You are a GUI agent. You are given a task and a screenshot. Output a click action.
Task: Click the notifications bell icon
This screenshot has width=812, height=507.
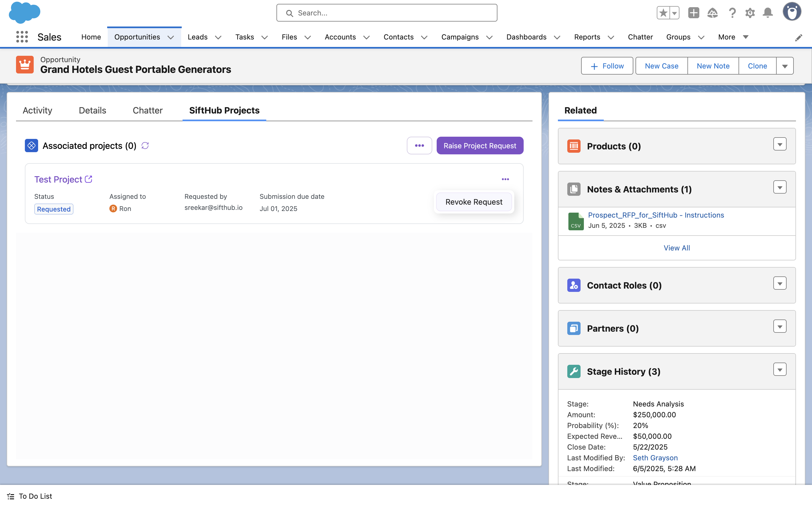[x=767, y=13]
